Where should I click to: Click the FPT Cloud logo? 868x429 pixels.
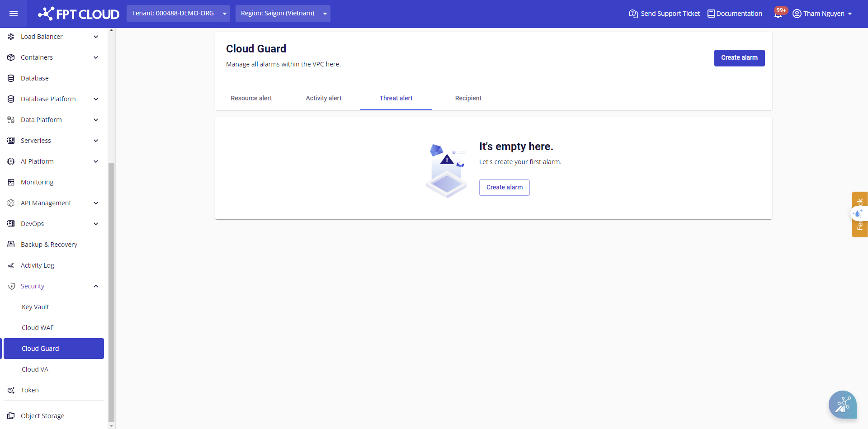(x=79, y=14)
